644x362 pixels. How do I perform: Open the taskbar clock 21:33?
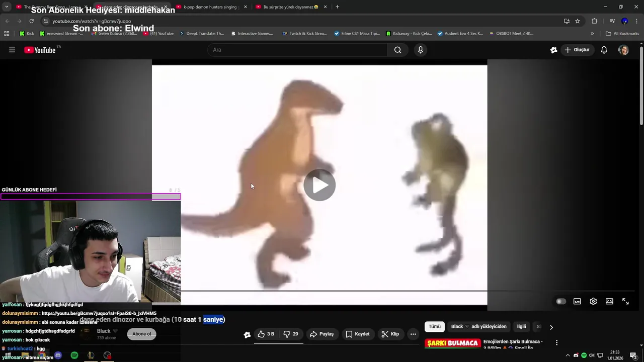click(614, 355)
